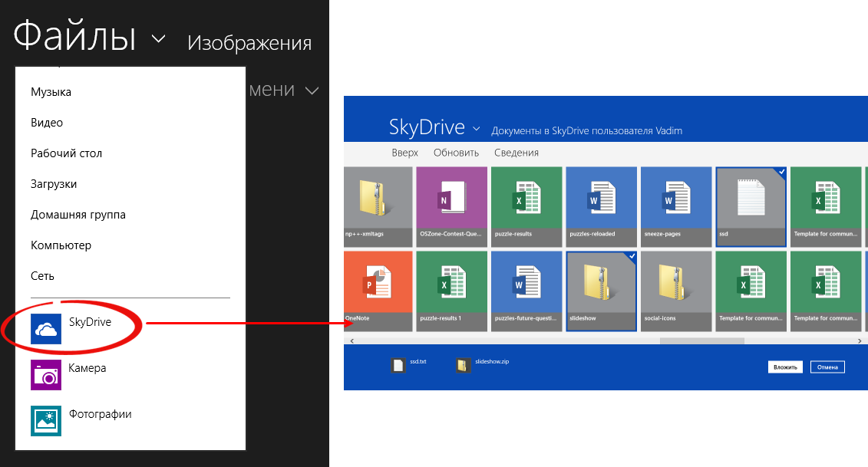Expand the Файлы location dropdown chevron
This screenshot has width=868, height=467.
point(158,39)
